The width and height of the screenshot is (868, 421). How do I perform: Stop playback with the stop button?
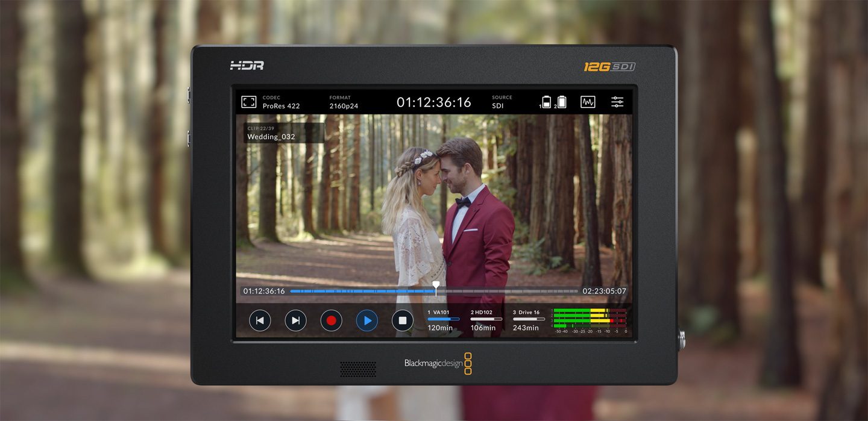(x=403, y=320)
